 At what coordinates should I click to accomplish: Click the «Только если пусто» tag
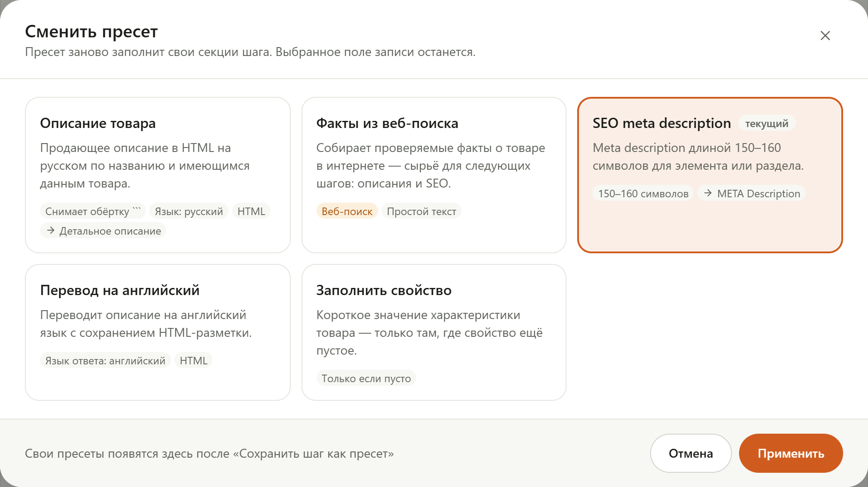[x=366, y=378]
